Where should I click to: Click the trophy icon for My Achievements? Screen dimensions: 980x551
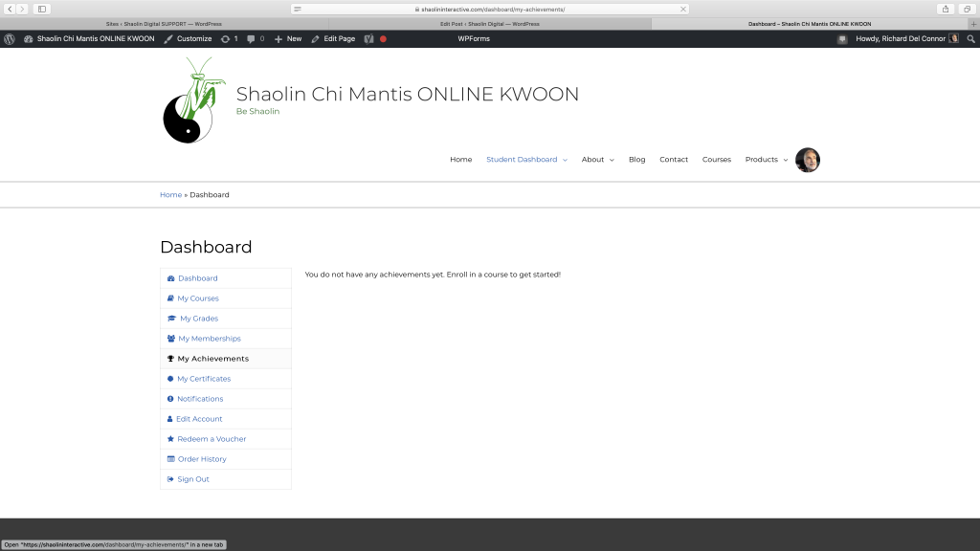pos(170,359)
